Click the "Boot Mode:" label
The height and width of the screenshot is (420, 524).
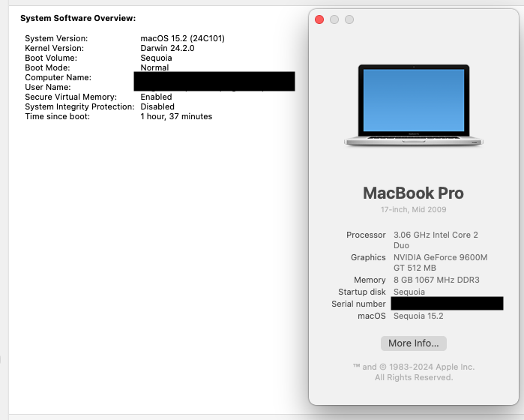(x=47, y=67)
